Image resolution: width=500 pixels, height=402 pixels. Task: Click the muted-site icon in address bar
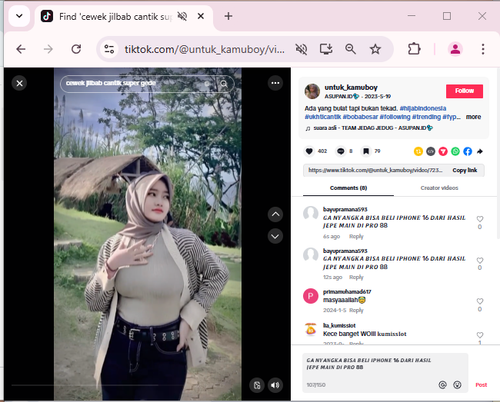(301, 49)
